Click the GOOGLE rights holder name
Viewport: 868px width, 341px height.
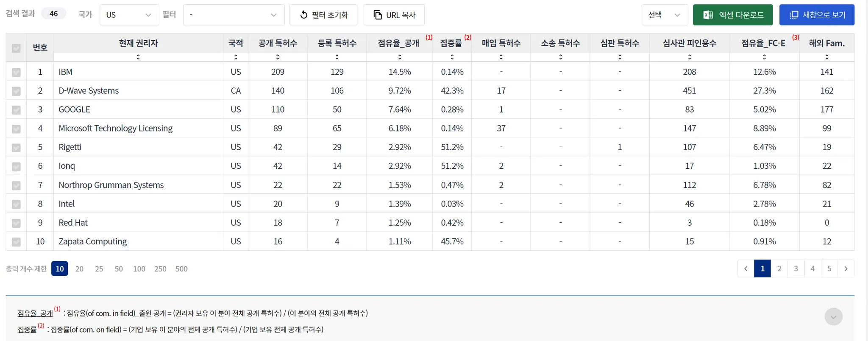(x=74, y=110)
